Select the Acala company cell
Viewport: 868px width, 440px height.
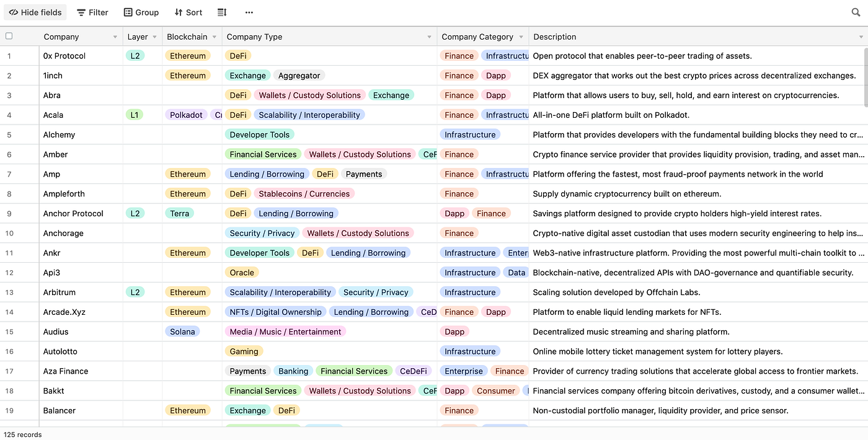[x=81, y=115]
